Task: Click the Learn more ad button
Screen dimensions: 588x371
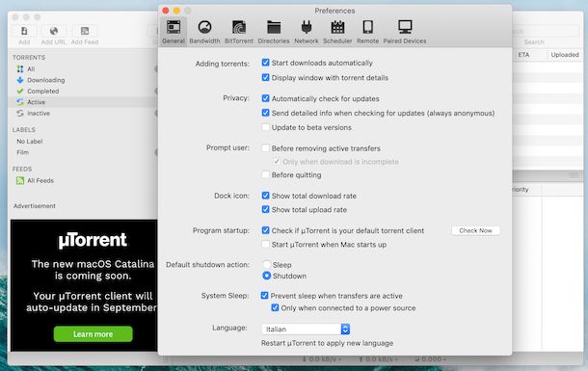Action: coord(93,333)
